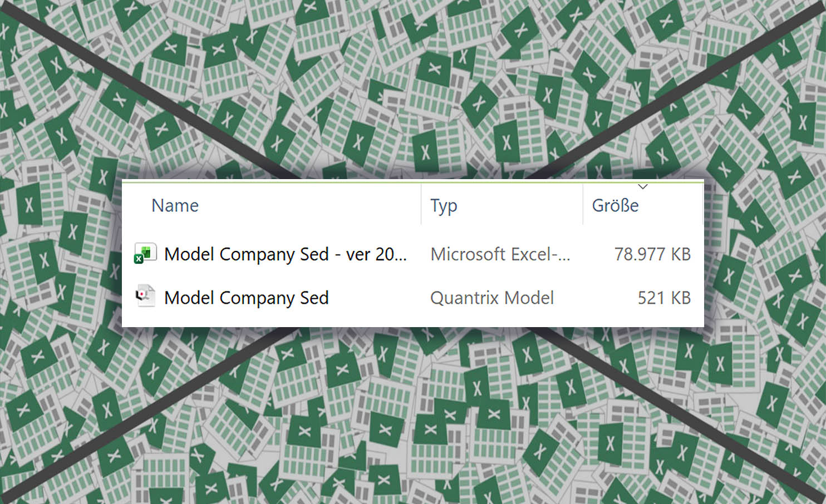The image size is (826, 504).
Task: Collapse the details panel with the top chevron
Action: point(643,187)
